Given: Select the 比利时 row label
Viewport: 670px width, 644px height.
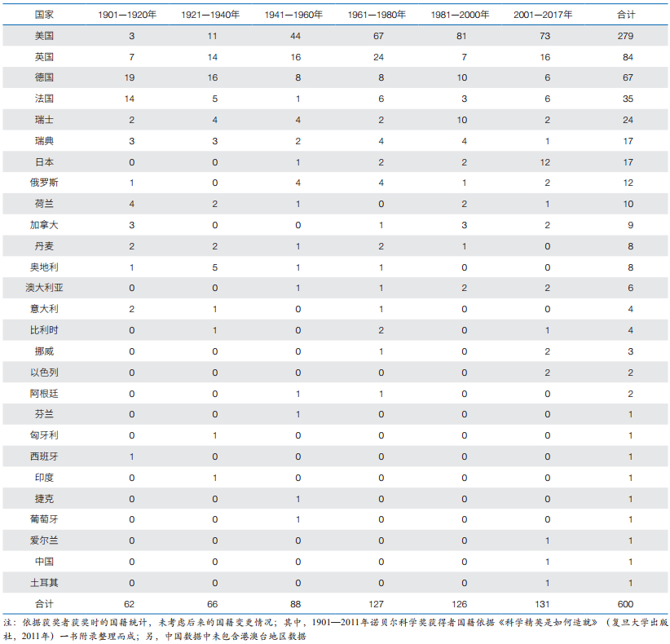Looking at the screenshot, I should (x=44, y=330).
